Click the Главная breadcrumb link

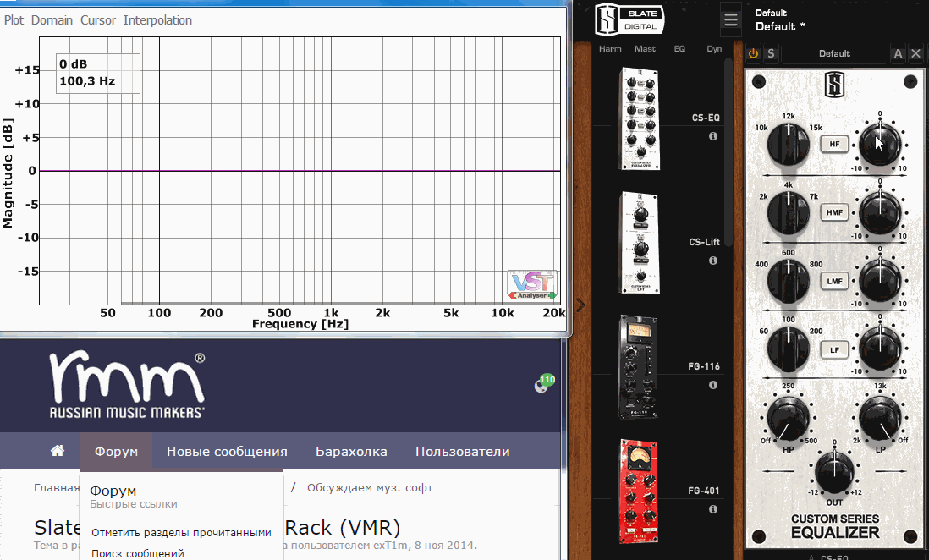tap(57, 488)
